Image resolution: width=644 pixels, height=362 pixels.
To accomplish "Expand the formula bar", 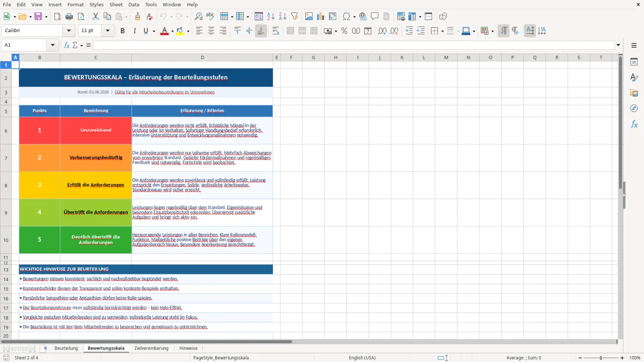I will (x=618, y=45).
